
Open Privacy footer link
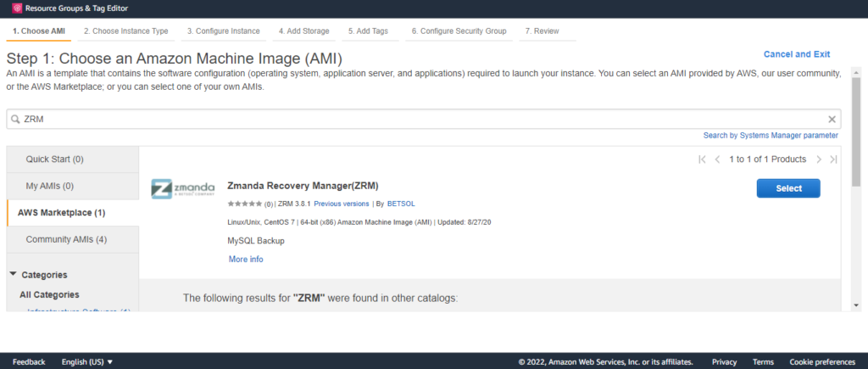tap(724, 362)
